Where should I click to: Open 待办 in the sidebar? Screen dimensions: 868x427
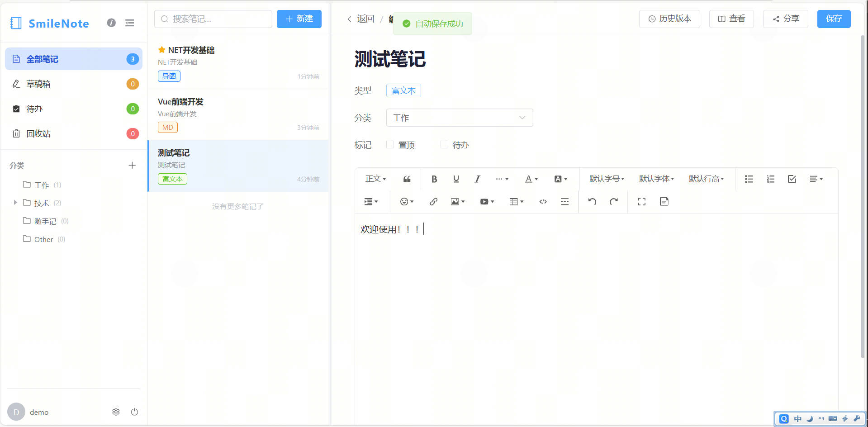[74, 109]
